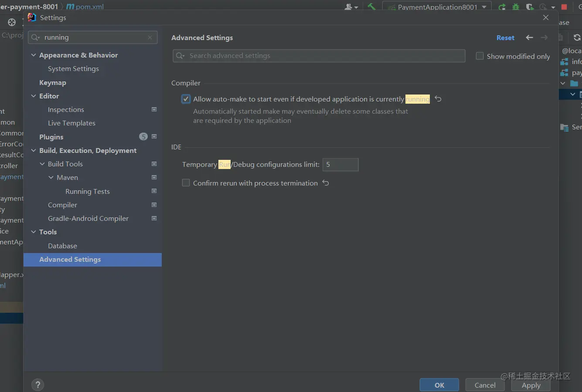Click the red Stop square icon
The width and height of the screenshot is (582, 392).
(564, 7)
